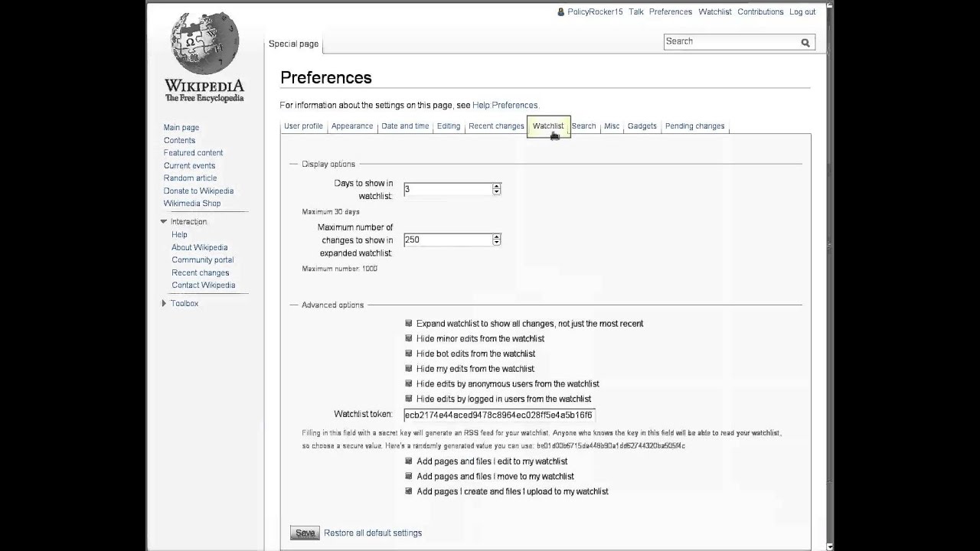Open Wikimedia Shop link

(192, 204)
